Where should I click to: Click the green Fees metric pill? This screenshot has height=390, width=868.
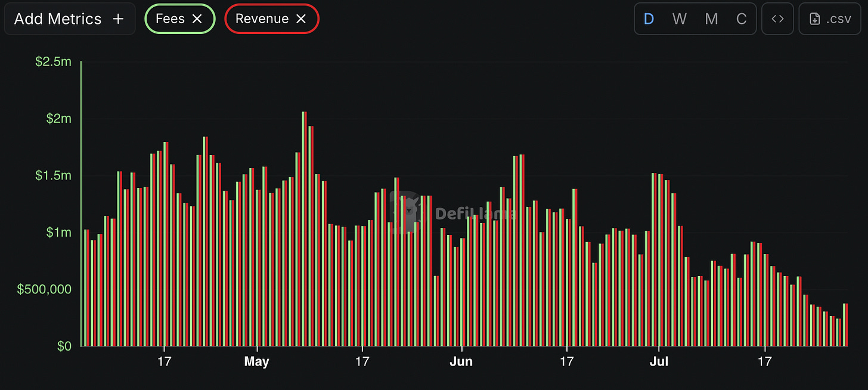pyautogui.click(x=179, y=19)
